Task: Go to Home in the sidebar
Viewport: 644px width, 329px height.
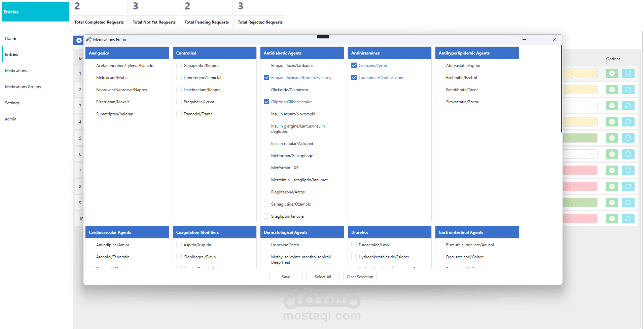Action: 35,38
